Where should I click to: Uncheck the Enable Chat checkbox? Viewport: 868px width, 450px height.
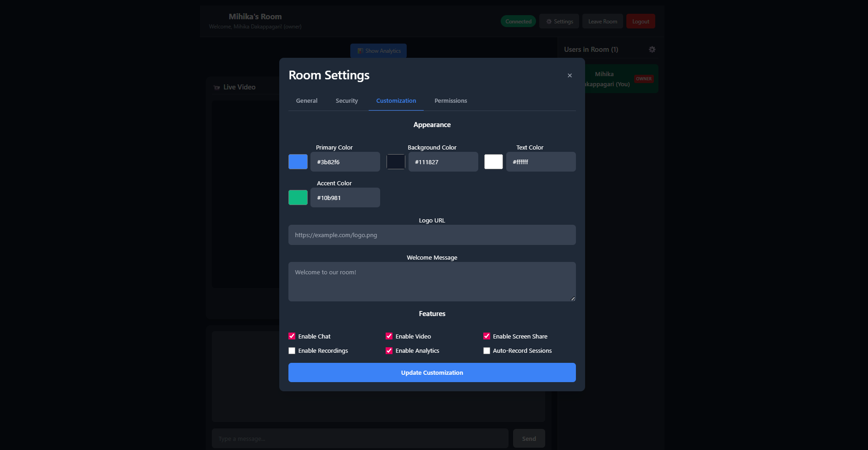click(x=292, y=336)
